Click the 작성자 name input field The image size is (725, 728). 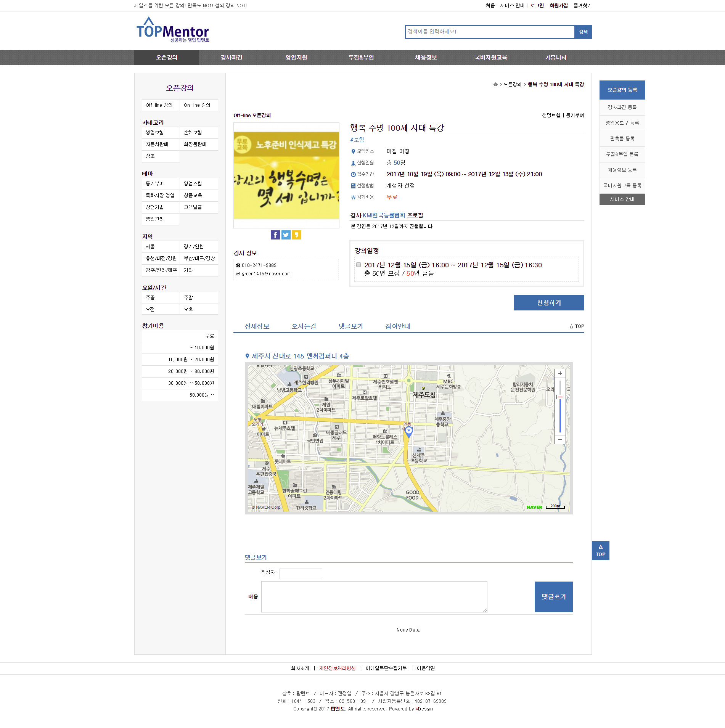coord(301,574)
